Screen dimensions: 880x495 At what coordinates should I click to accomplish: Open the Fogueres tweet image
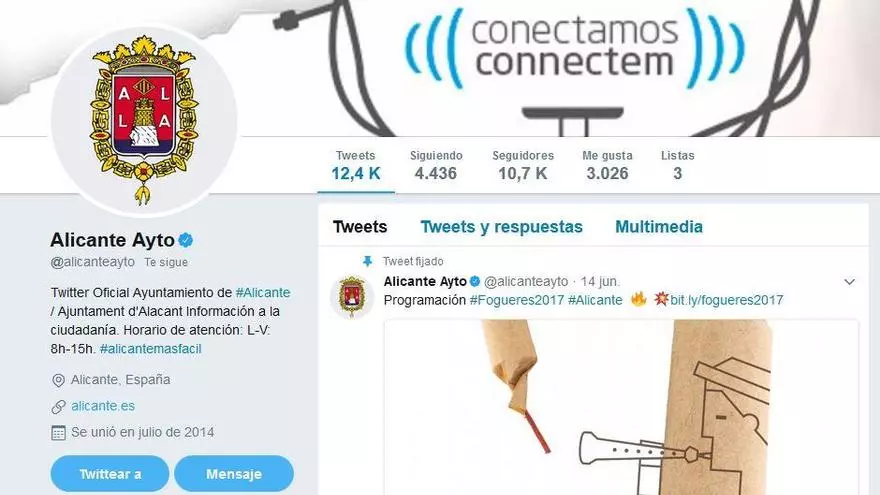point(621,407)
